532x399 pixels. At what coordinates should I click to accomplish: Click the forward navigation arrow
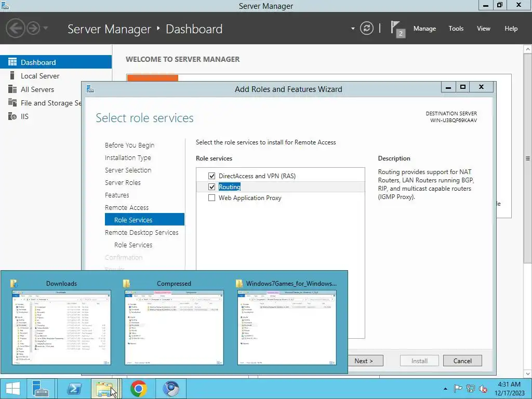[x=33, y=28]
